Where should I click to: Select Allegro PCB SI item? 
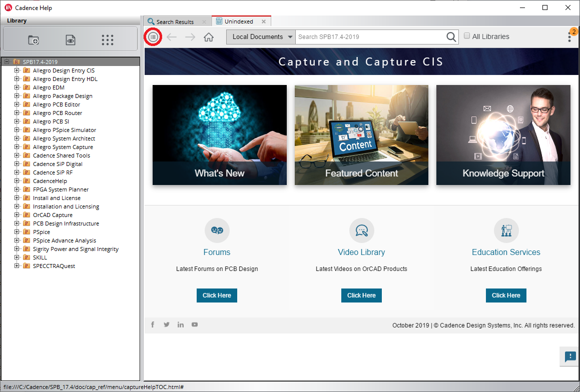tap(51, 121)
